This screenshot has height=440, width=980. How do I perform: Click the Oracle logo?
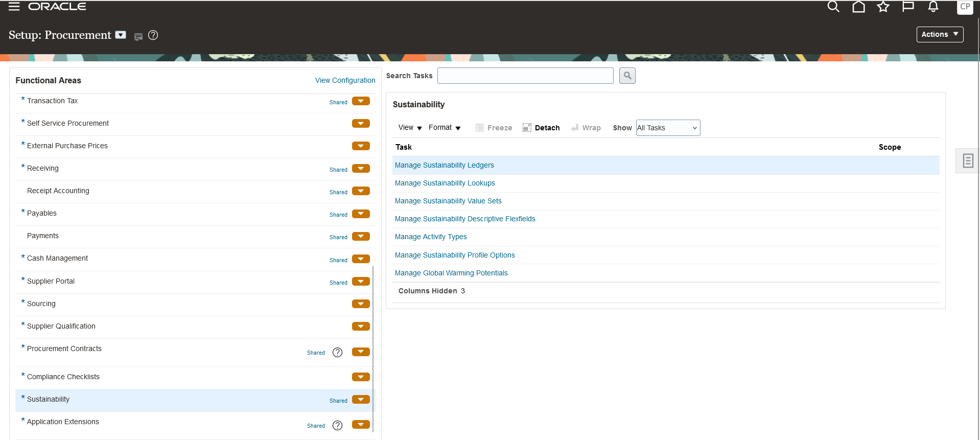[57, 7]
